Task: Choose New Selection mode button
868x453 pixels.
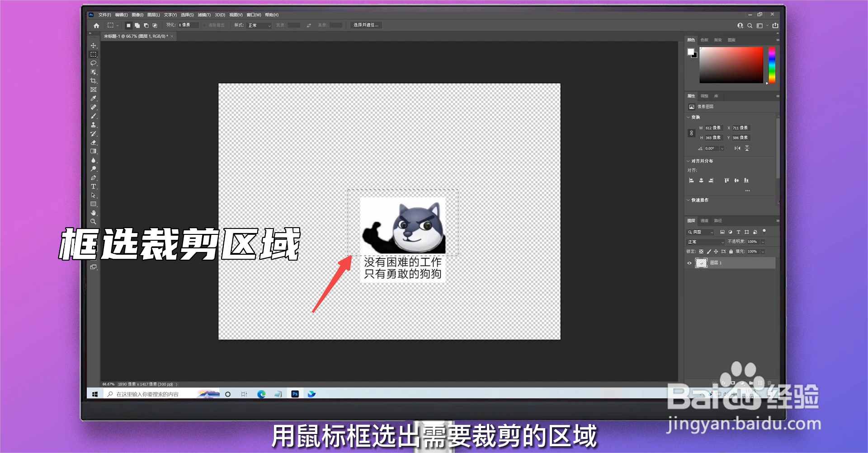Action: 128,25
